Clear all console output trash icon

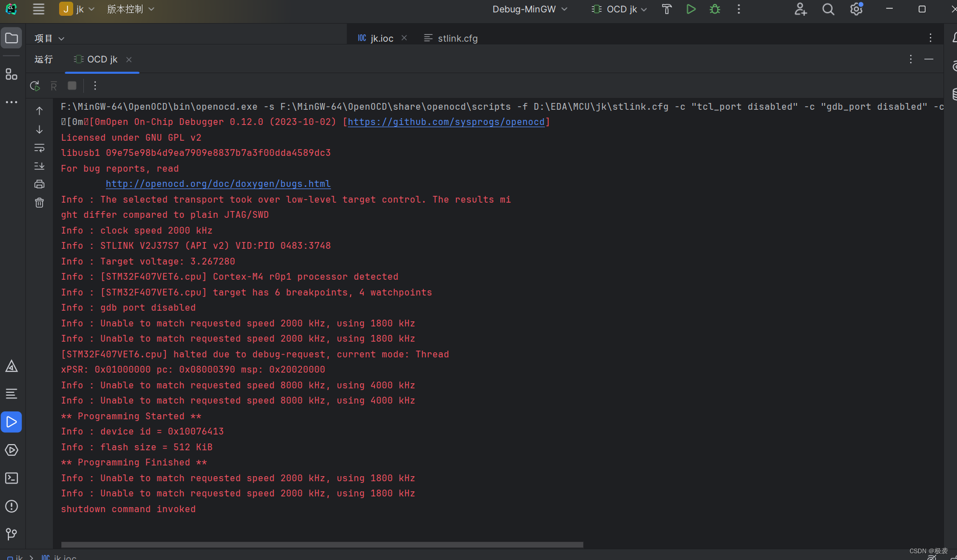tap(39, 203)
